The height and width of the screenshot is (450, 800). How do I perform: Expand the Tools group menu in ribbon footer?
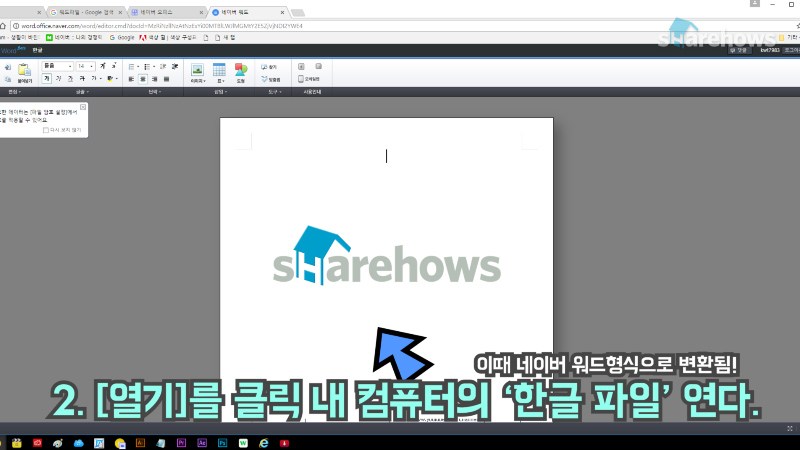point(274,92)
